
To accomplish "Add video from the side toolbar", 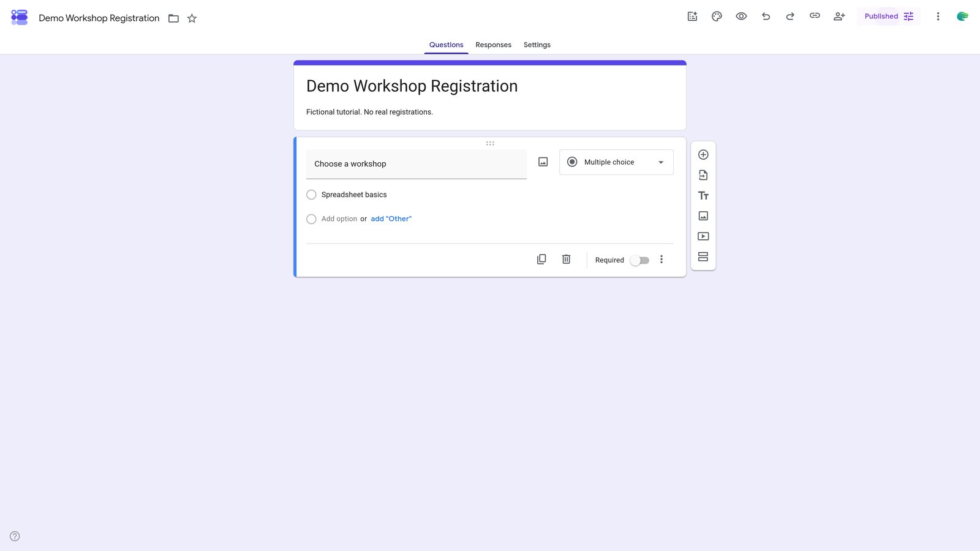I will [703, 236].
